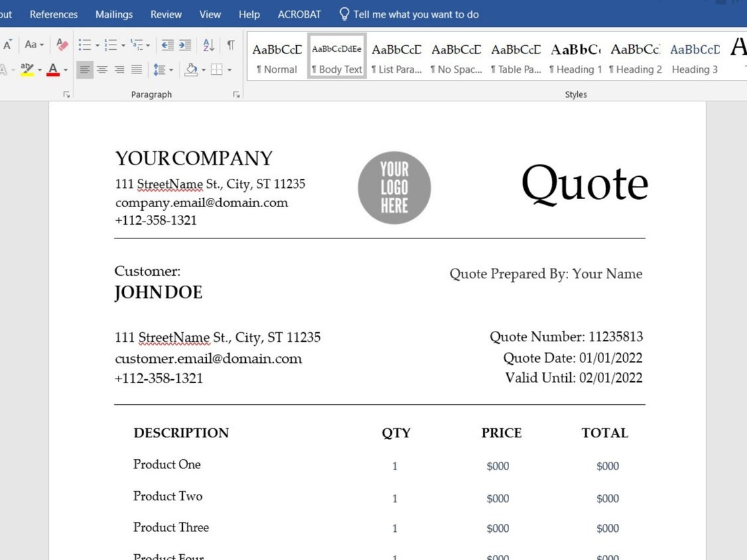747x560 pixels.
Task: Toggle Justify text alignment
Action: click(136, 69)
